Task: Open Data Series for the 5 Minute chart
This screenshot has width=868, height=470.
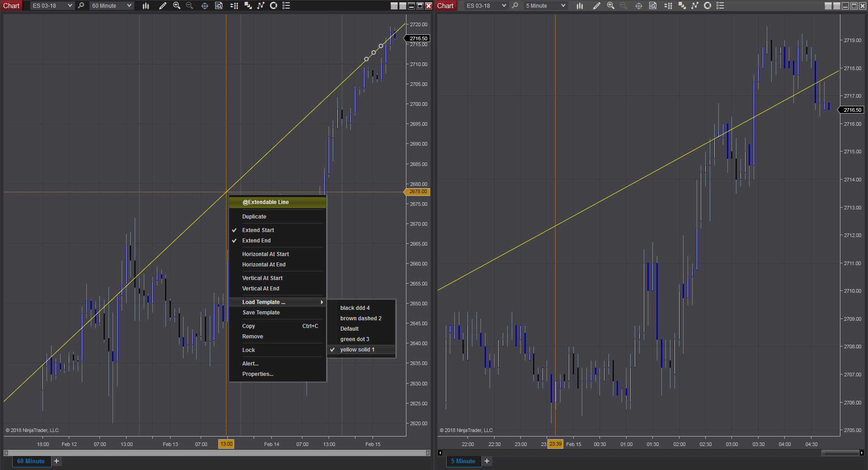Action: (x=682, y=5)
